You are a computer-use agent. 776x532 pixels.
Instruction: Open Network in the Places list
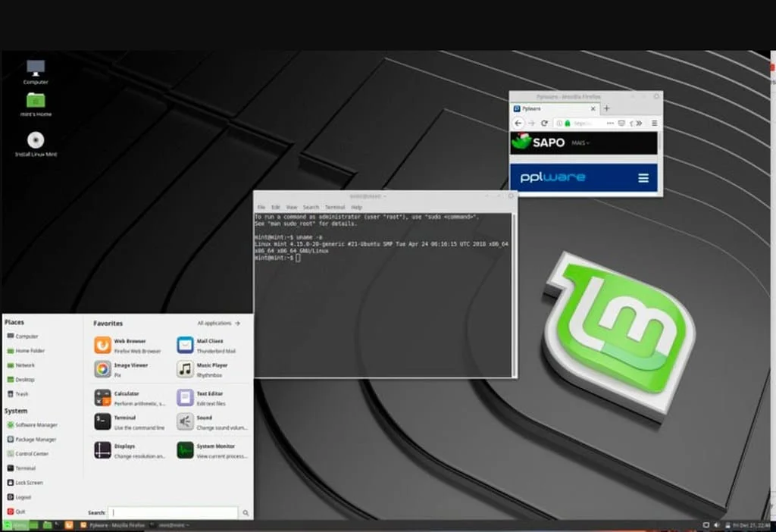(x=20, y=365)
